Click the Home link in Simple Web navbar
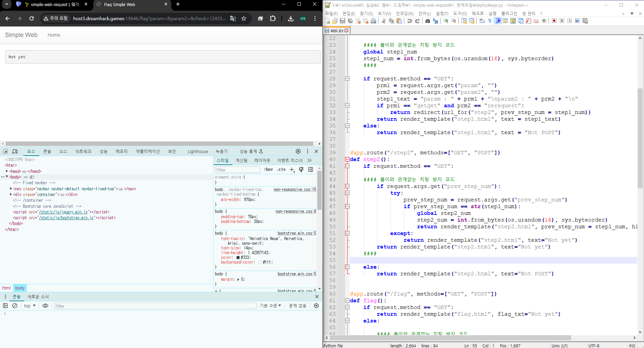 click(x=54, y=35)
